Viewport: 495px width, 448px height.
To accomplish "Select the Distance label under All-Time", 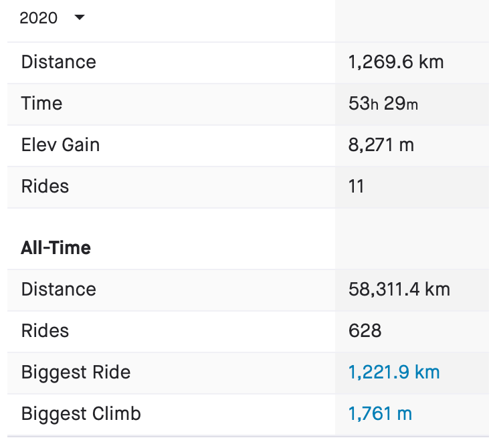I will coord(59,290).
